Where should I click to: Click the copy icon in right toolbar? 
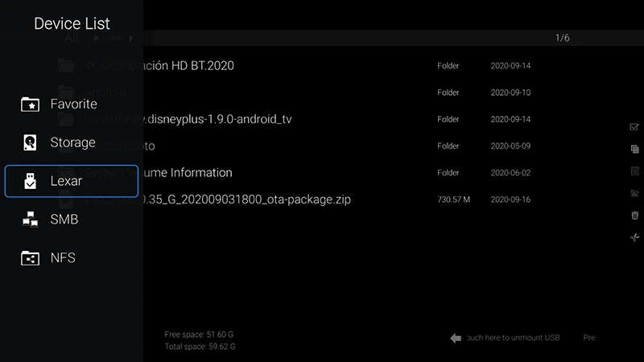point(634,149)
